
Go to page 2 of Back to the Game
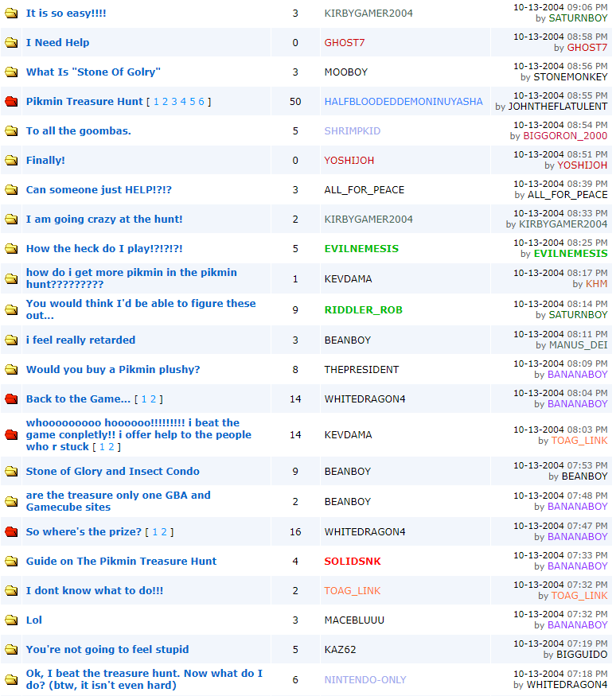pyautogui.click(x=155, y=399)
